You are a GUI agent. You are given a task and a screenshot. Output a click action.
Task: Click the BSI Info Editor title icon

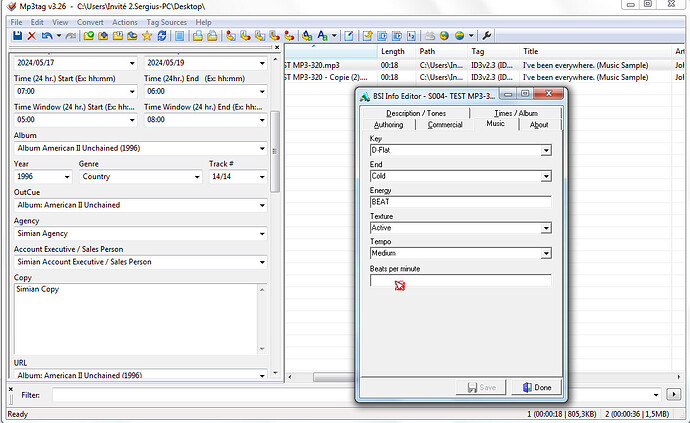coord(365,96)
